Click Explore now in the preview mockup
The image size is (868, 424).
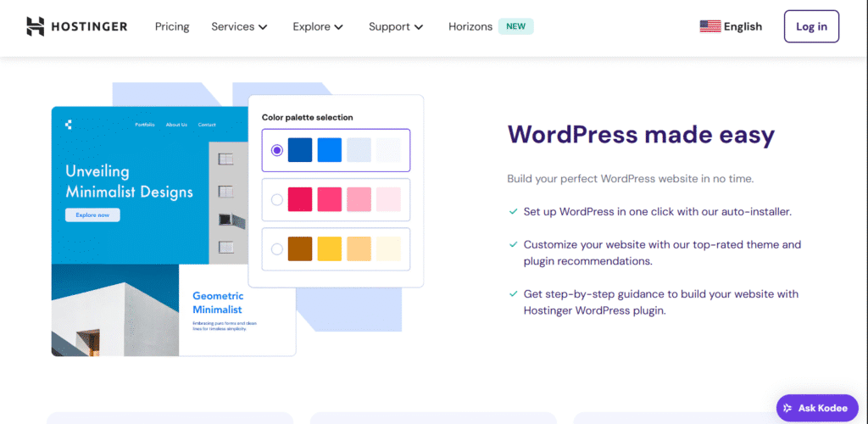click(x=92, y=215)
